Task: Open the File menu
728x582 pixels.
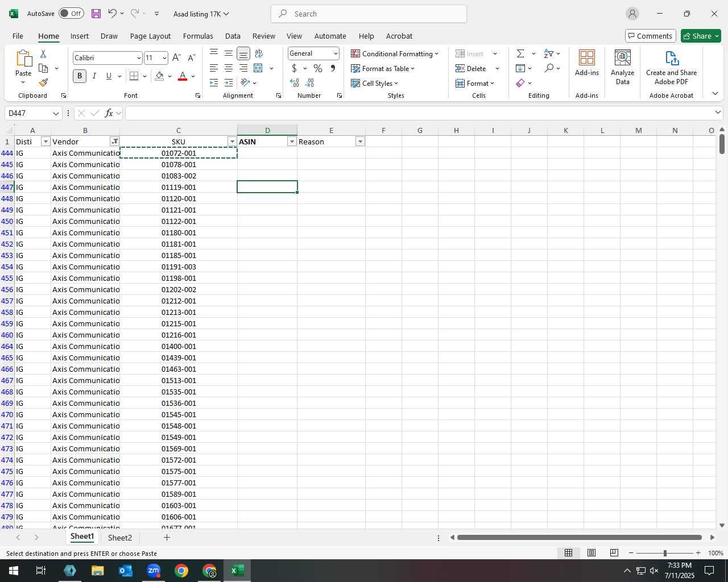Action: [18, 36]
